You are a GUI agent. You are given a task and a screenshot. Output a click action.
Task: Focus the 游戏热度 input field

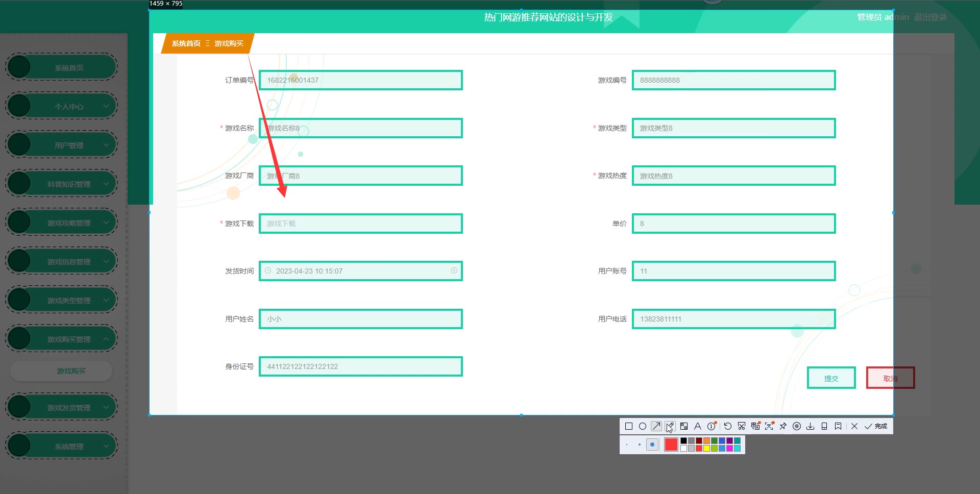pos(733,176)
